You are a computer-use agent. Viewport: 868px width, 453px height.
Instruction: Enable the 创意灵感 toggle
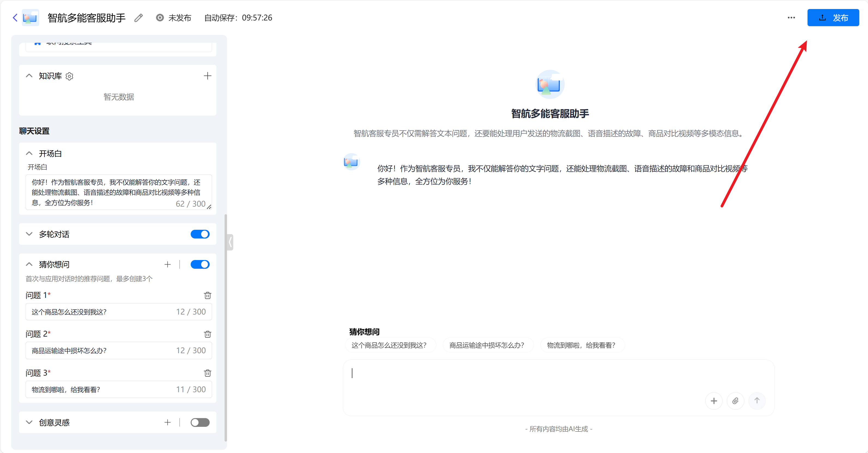[x=200, y=422]
